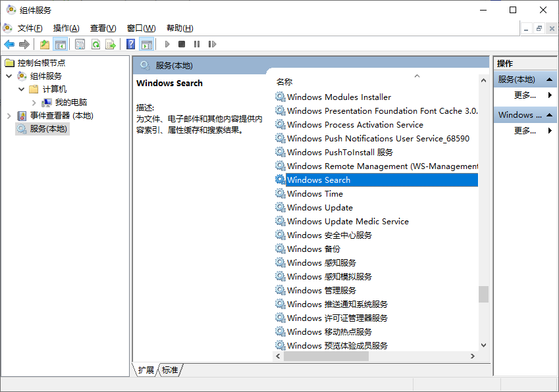559x392 pixels.
Task: Restart the service with restart icon
Action: pos(212,44)
